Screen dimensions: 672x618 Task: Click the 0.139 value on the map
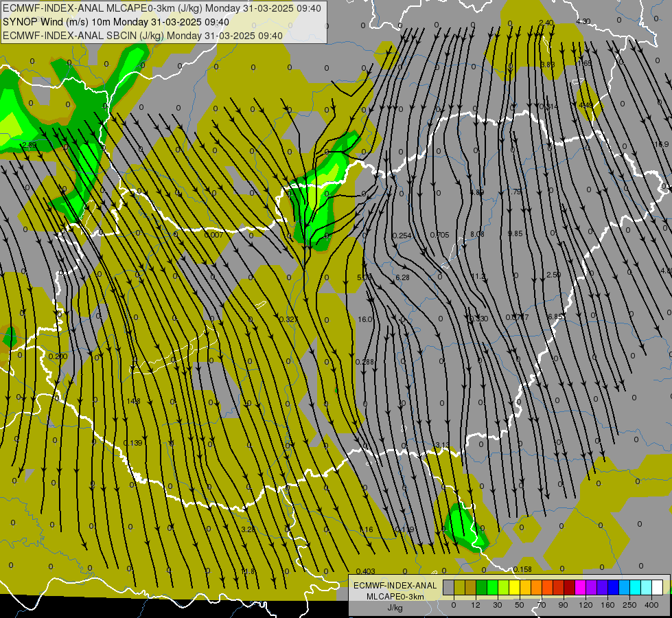click(x=132, y=443)
